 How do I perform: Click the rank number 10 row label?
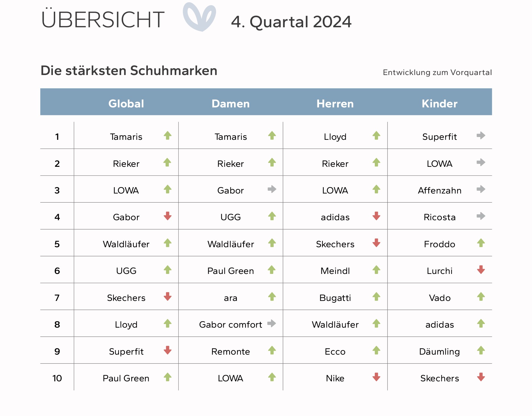tap(57, 378)
